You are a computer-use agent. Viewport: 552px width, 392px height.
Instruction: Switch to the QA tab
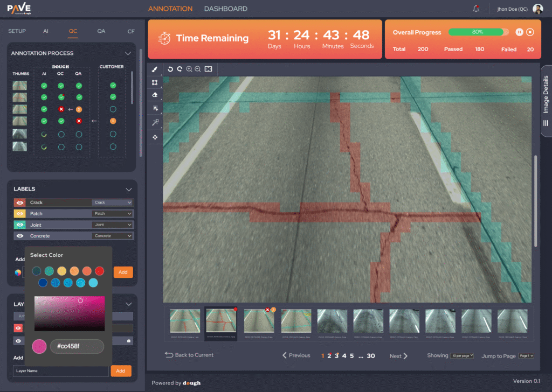click(x=101, y=31)
